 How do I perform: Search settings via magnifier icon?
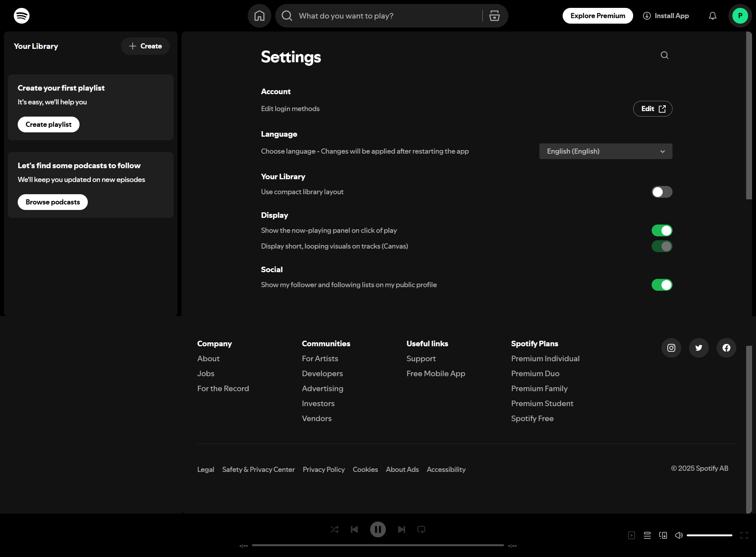coord(665,55)
